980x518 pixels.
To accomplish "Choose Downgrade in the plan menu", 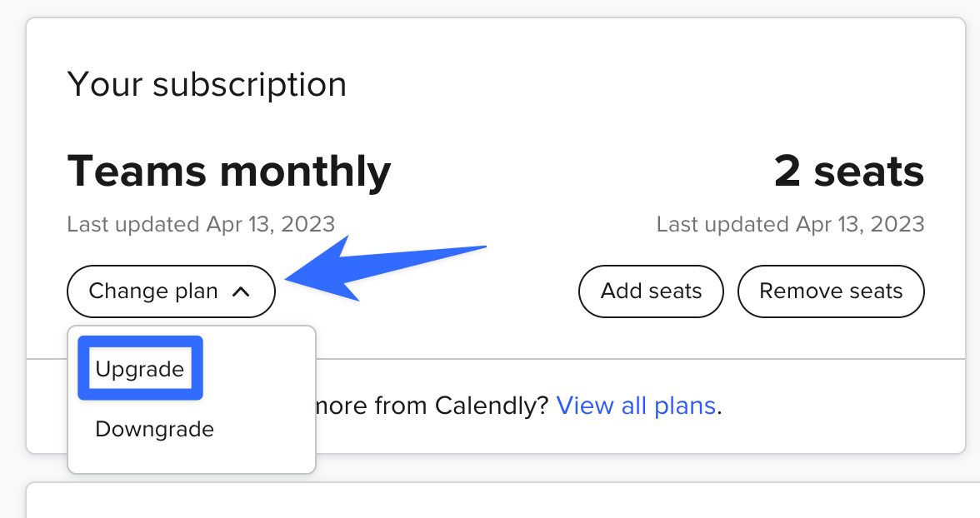I will (155, 430).
